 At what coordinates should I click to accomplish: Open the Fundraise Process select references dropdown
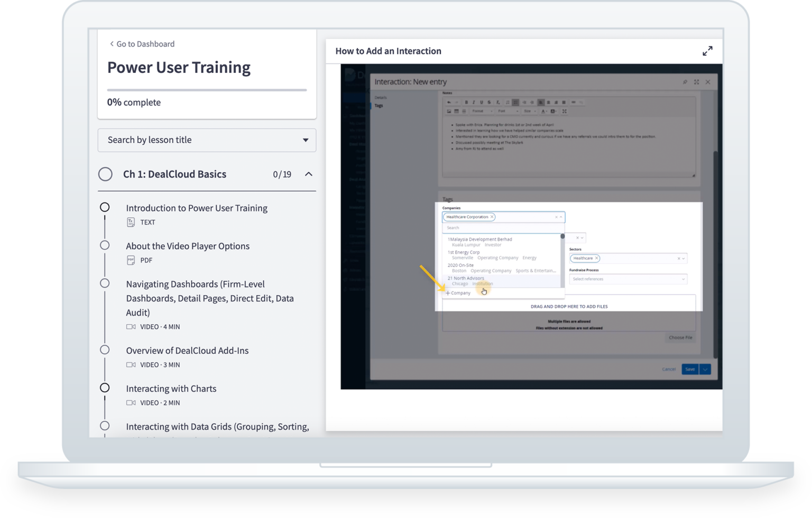pyautogui.click(x=628, y=279)
